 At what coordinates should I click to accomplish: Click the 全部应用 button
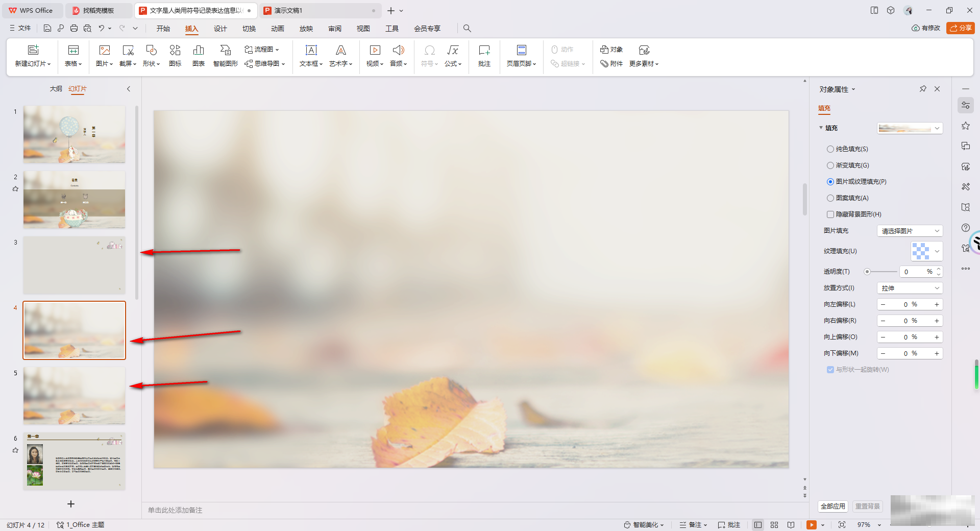[x=832, y=506]
